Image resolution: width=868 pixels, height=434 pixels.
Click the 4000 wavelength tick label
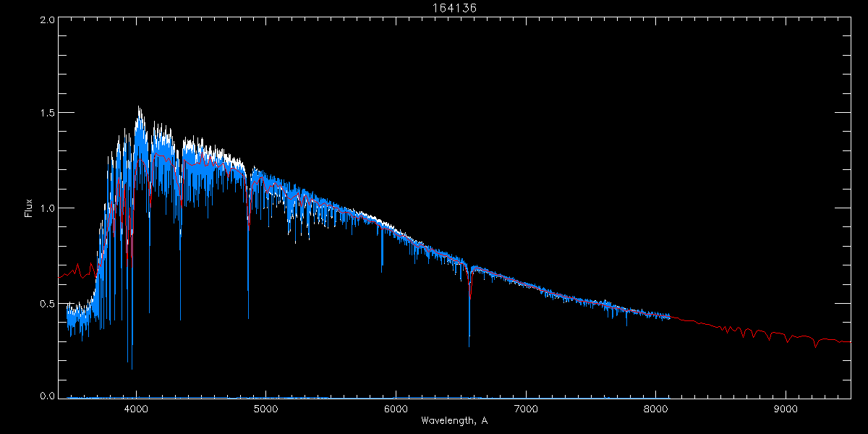136,409
